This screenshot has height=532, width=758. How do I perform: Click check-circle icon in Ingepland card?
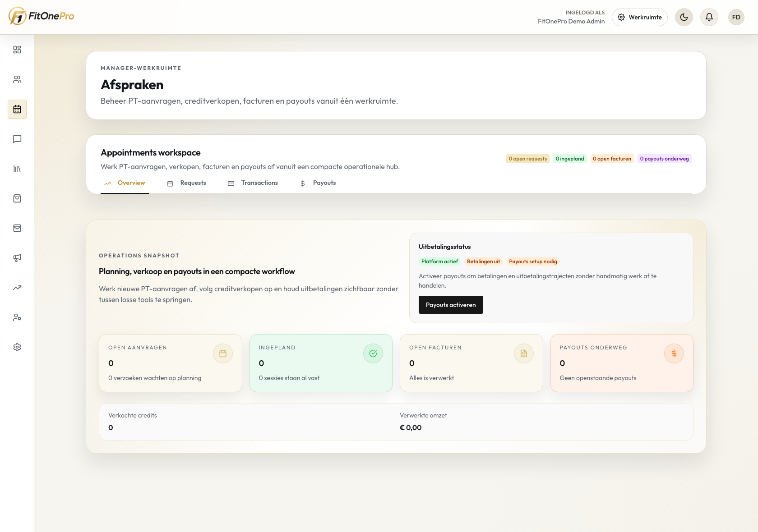click(x=373, y=353)
